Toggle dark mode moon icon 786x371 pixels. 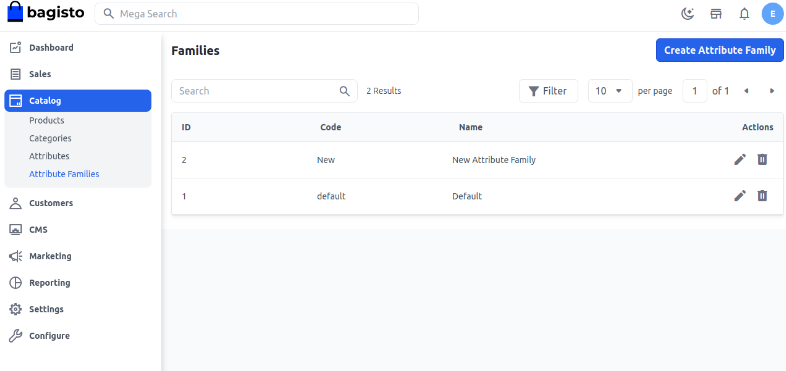[x=687, y=14]
